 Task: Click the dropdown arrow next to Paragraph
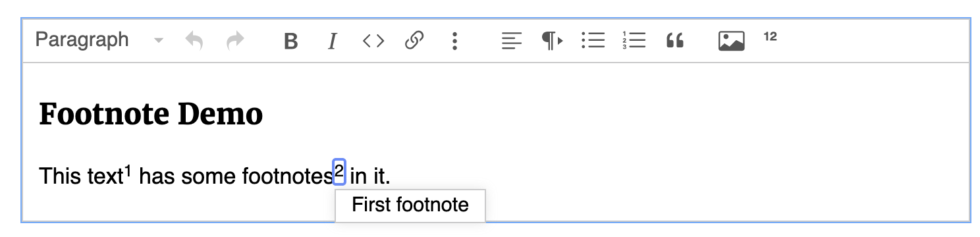click(158, 41)
